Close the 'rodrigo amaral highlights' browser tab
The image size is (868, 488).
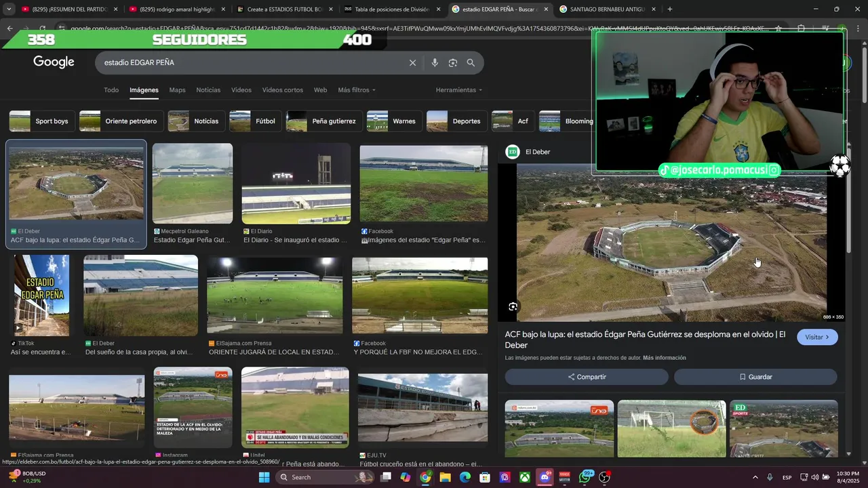tap(223, 9)
